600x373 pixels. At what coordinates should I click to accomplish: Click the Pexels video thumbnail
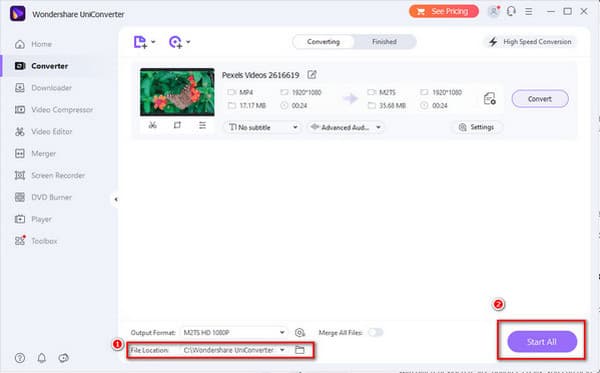click(177, 92)
